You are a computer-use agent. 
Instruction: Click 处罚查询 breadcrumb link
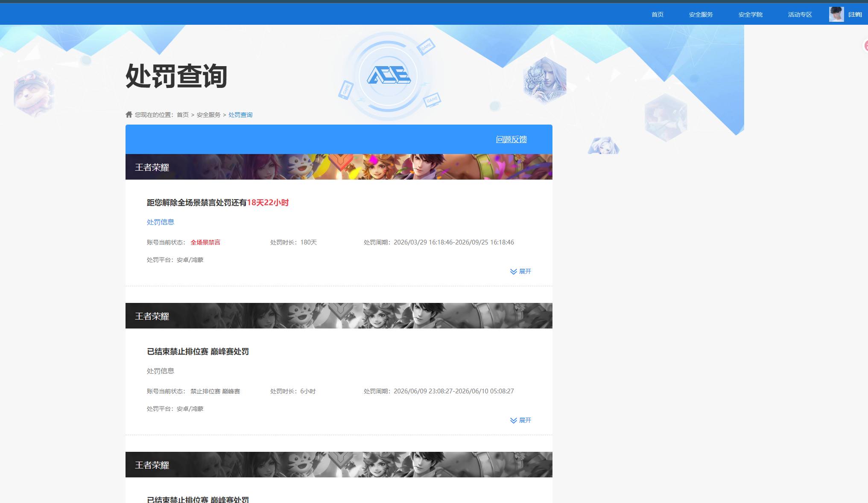[240, 115]
